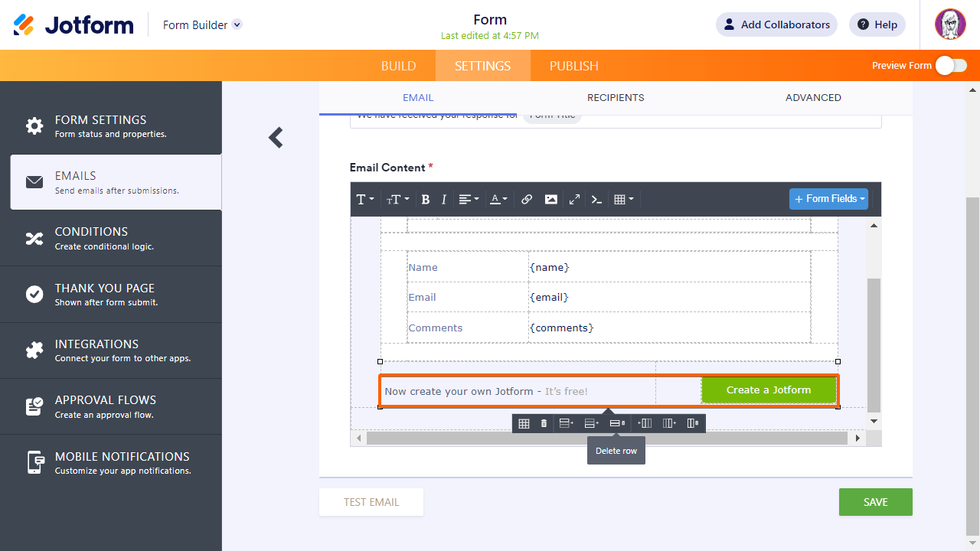The width and height of the screenshot is (980, 551).
Task: Click the editor scroll up arrow
Action: point(874,225)
